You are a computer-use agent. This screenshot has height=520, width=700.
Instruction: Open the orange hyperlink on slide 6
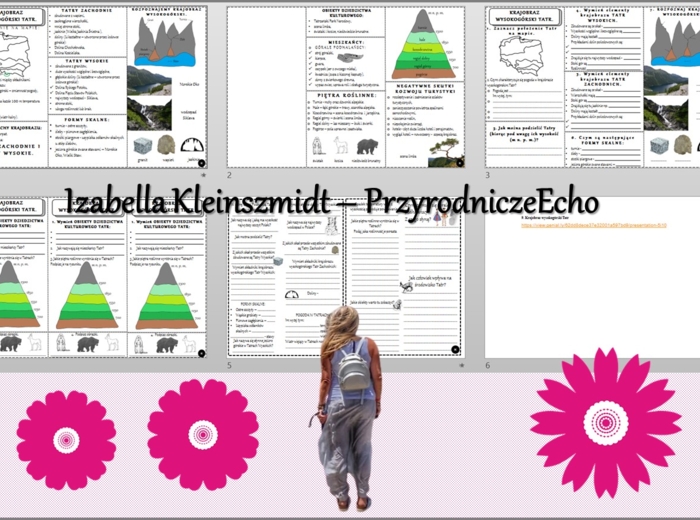click(594, 225)
